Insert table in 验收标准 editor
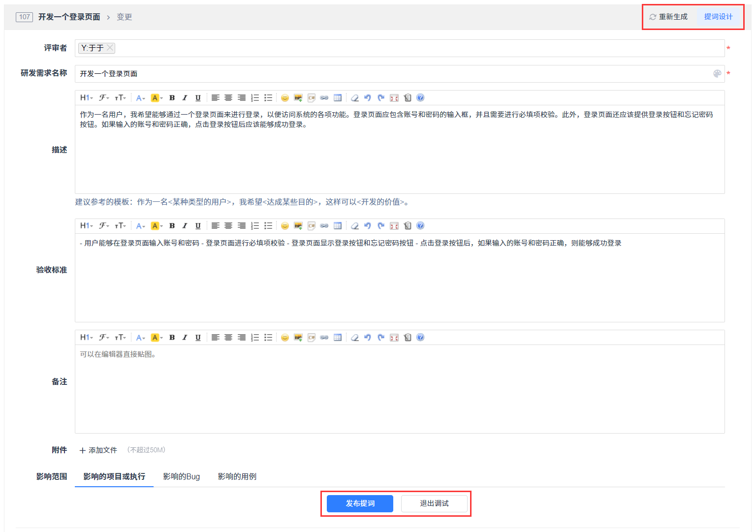Viewport: 756px width, 532px height. click(x=338, y=226)
